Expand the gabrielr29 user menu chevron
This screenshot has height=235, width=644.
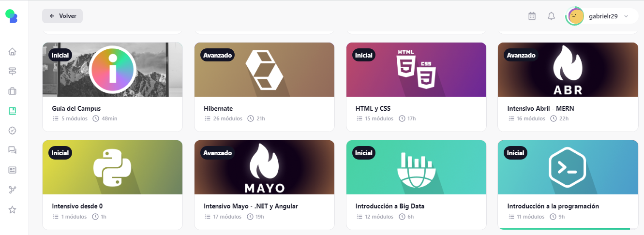tap(626, 16)
